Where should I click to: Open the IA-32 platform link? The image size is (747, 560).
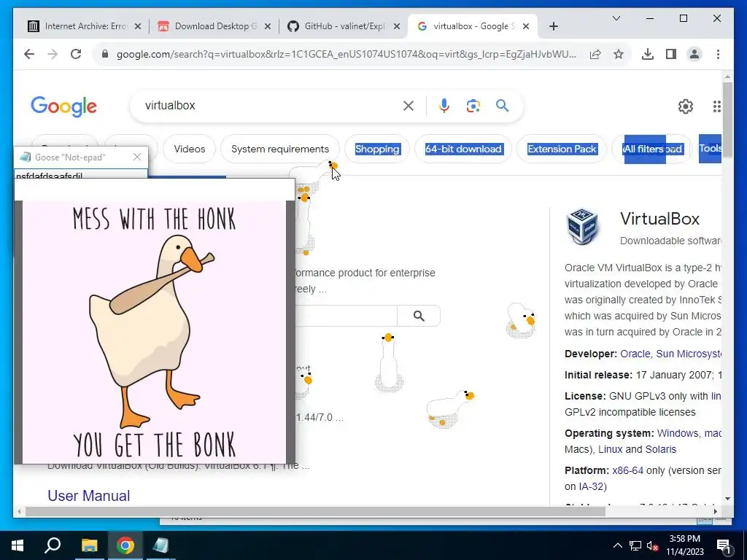click(591, 486)
